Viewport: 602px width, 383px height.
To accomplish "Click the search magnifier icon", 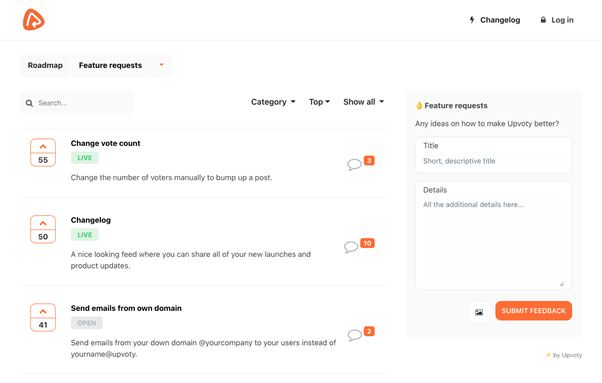I will click(29, 103).
